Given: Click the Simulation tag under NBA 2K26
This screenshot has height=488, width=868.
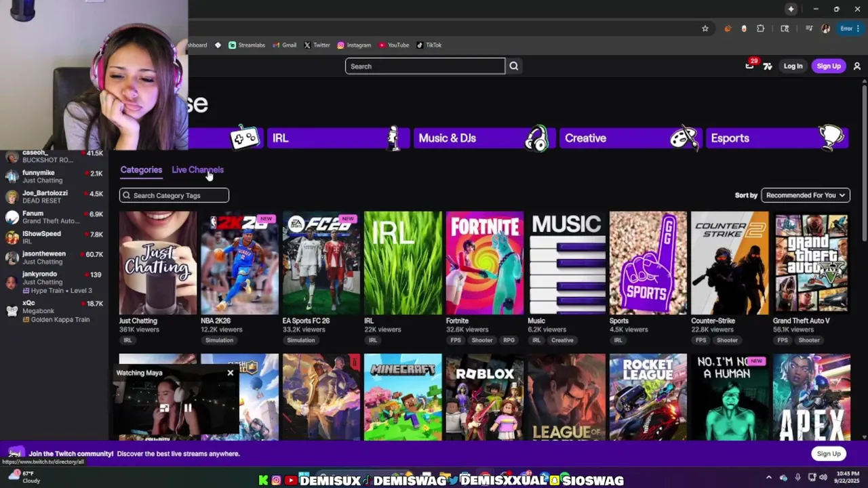Looking at the screenshot, I should (x=219, y=340).
